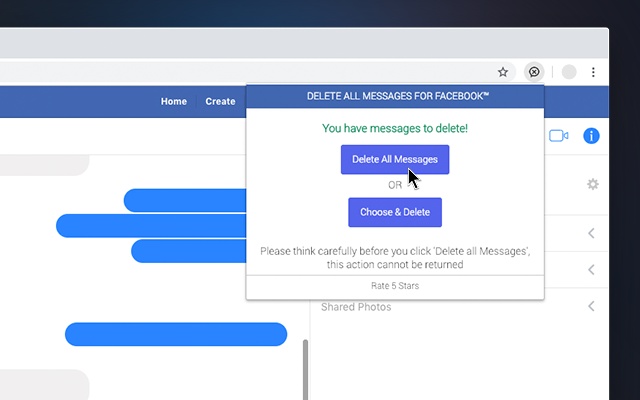Expand the section chevron just below the gear

click(591, 233)
